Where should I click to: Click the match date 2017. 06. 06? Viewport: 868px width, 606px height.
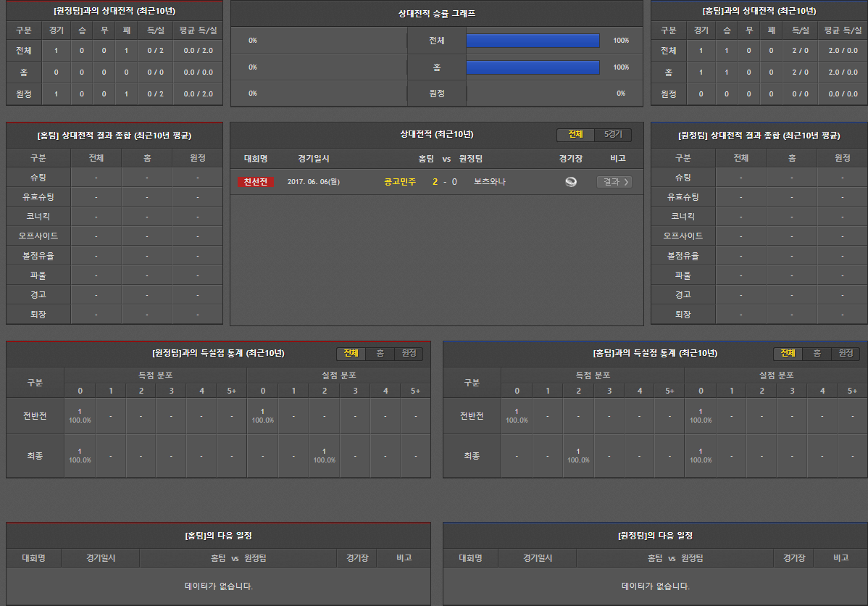(x=313, y=182)
